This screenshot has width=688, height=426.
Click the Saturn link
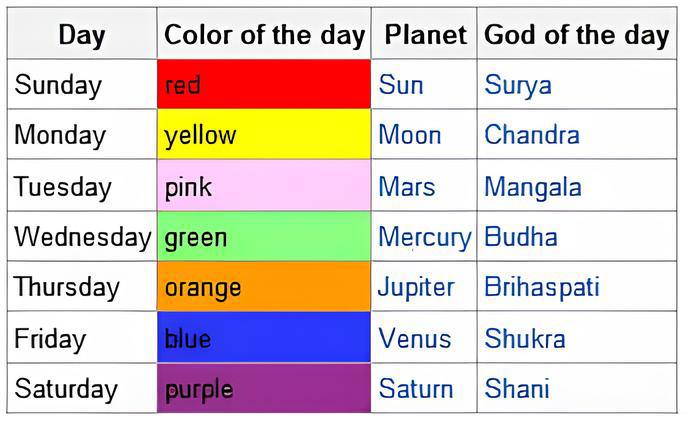pyautogui.click(x=415, y=389)
